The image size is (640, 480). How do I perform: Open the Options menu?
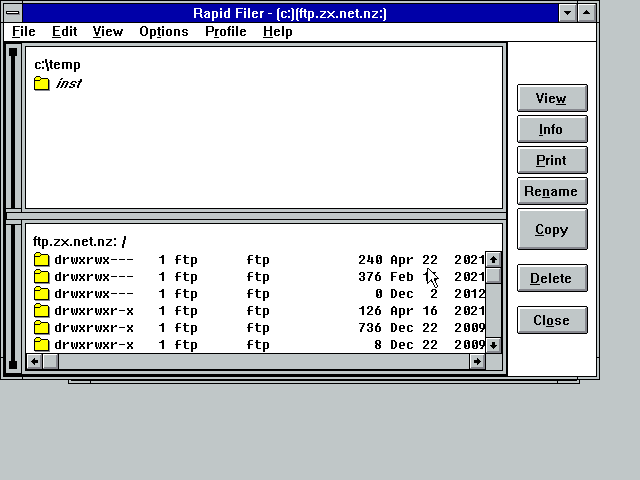[164, 31]
